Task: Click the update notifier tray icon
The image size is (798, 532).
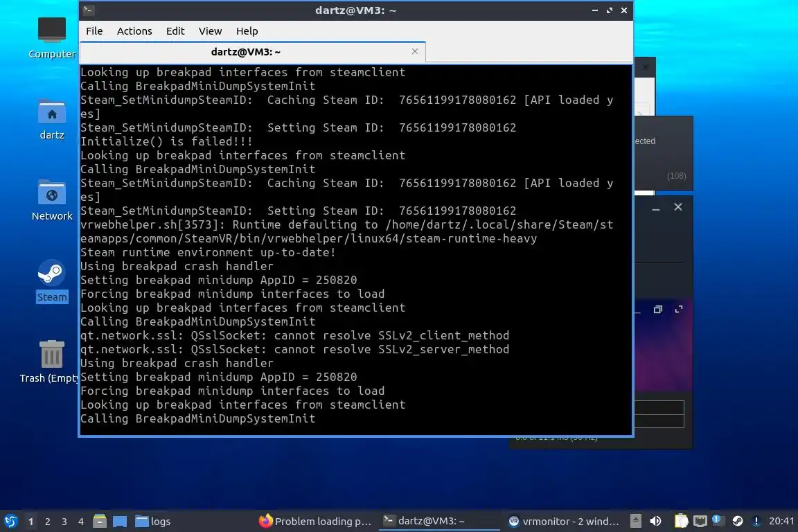Action: click(x=716, y=520)
